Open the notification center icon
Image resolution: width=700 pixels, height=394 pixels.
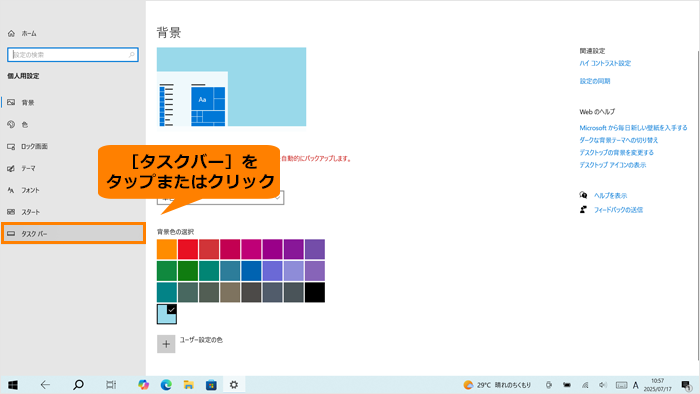click(687, 385)
